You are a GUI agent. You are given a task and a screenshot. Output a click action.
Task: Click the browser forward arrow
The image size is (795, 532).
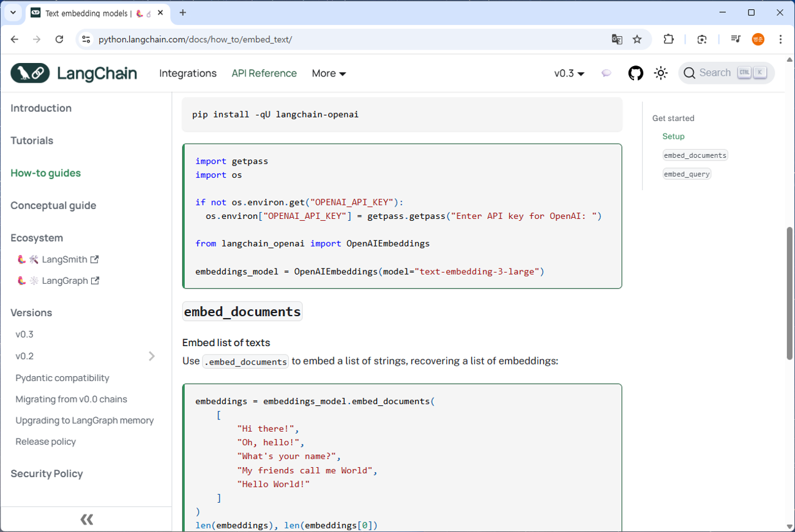tap(37, 39)
